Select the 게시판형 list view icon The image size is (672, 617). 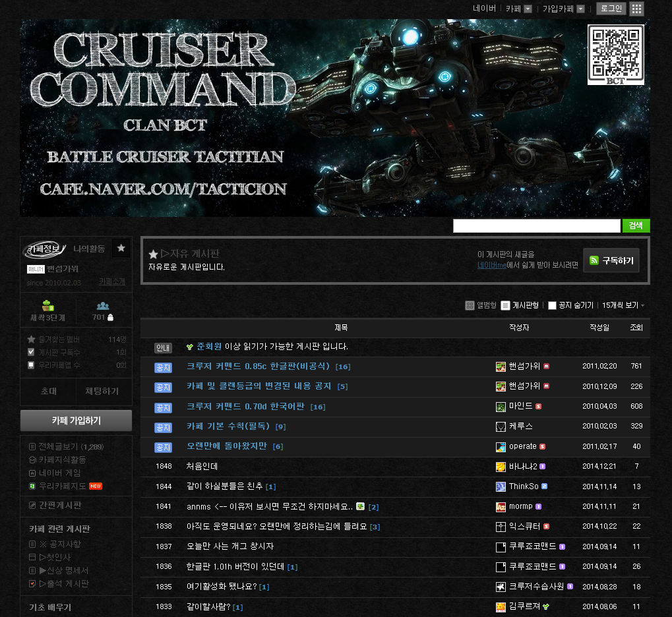pyautogui.click(x=506, y=305)
